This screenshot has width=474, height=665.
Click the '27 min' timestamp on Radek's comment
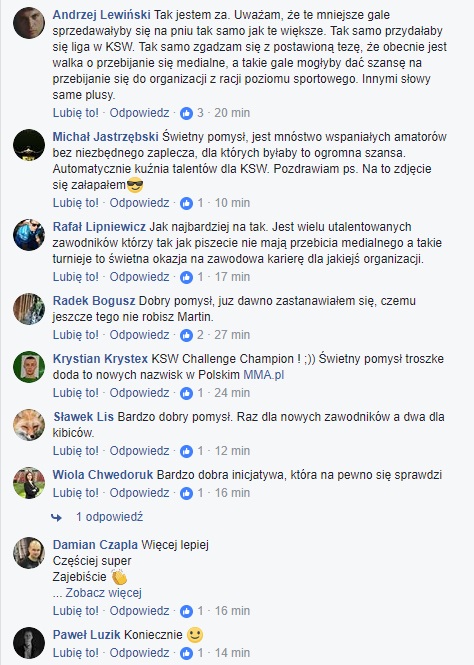pyautogui.click(x=232, y=335)
